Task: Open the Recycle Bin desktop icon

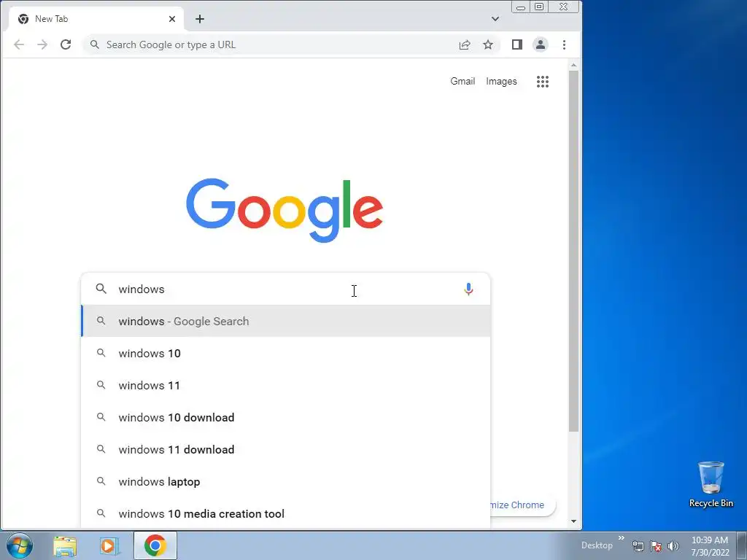Action: 711,484
